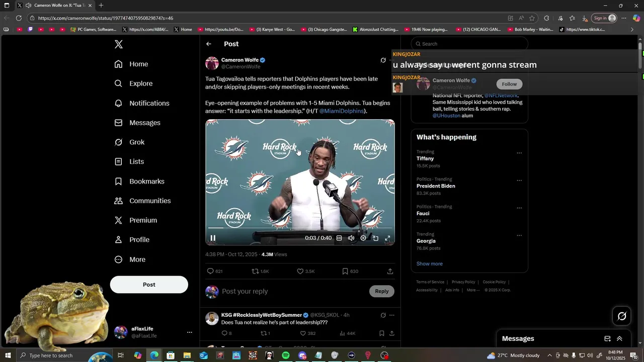The width and height of the screenshot is (644, 362).
Task: Repost the post (1.6K)
Action: pyautogui.click(x=260, y=271)
